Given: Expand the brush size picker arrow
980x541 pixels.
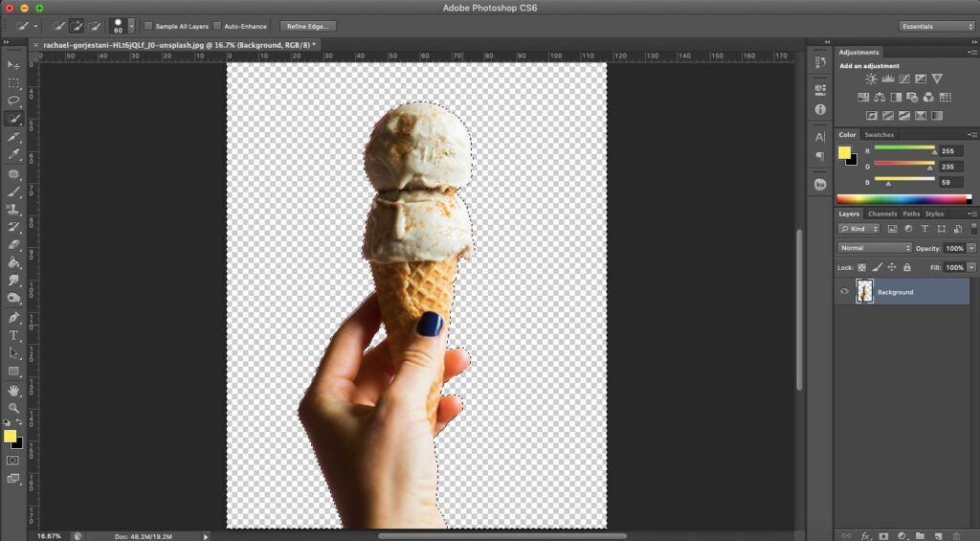Looking at the screenshot, I should coord(131,26).
